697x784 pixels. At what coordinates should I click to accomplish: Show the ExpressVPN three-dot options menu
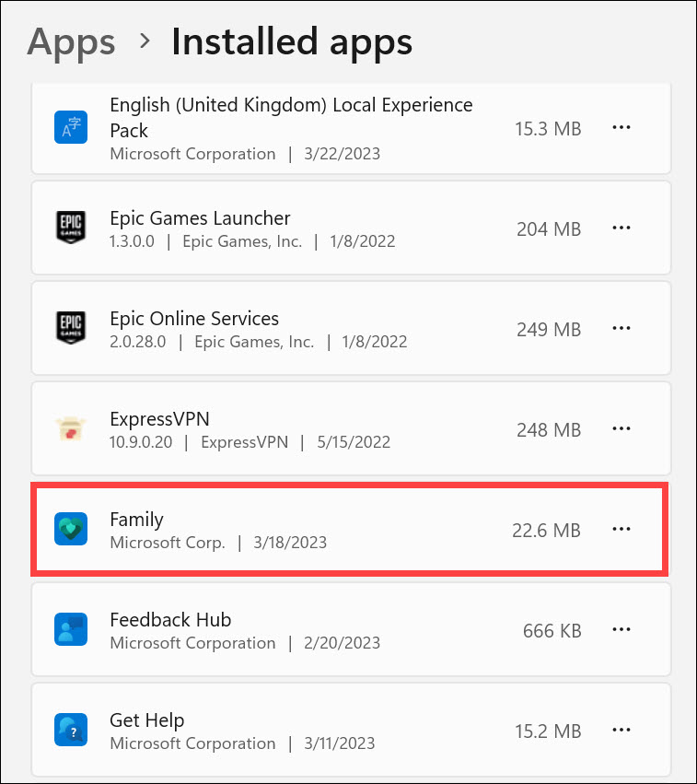coord(621,428)
